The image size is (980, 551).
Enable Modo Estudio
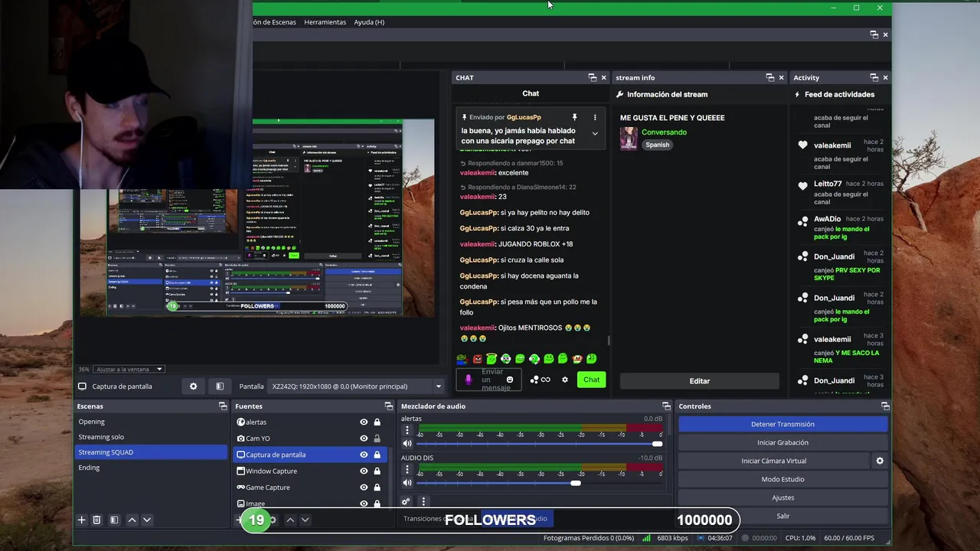pos(782,479)
